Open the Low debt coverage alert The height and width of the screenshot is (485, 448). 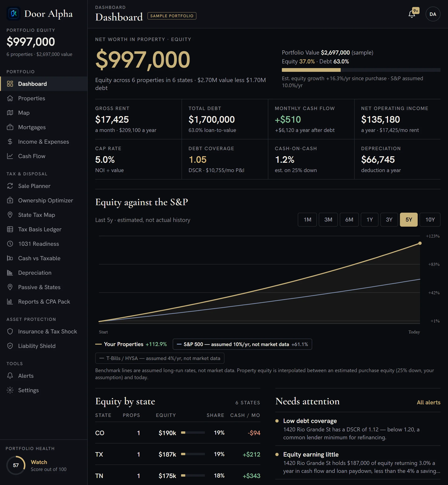click(358, 429)
